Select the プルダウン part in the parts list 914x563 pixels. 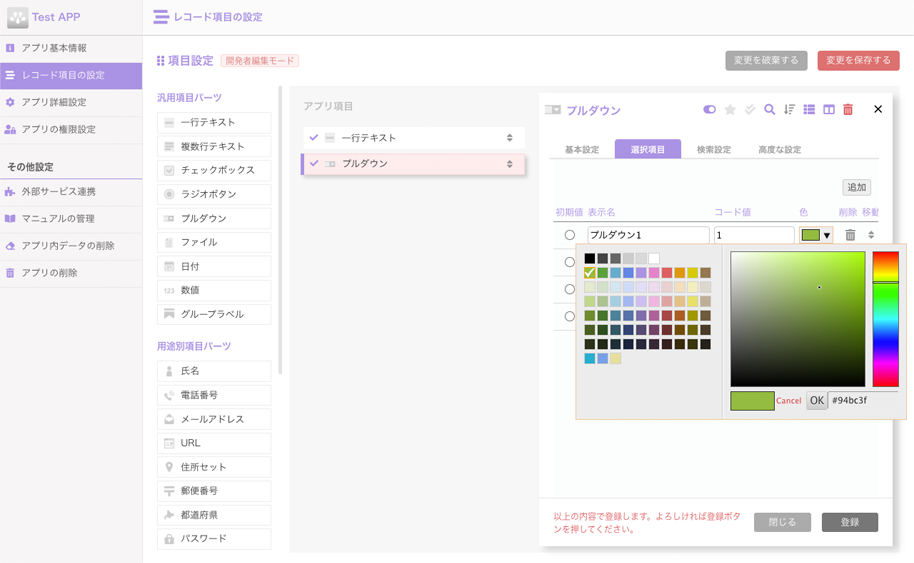click(x=214, y=219)
